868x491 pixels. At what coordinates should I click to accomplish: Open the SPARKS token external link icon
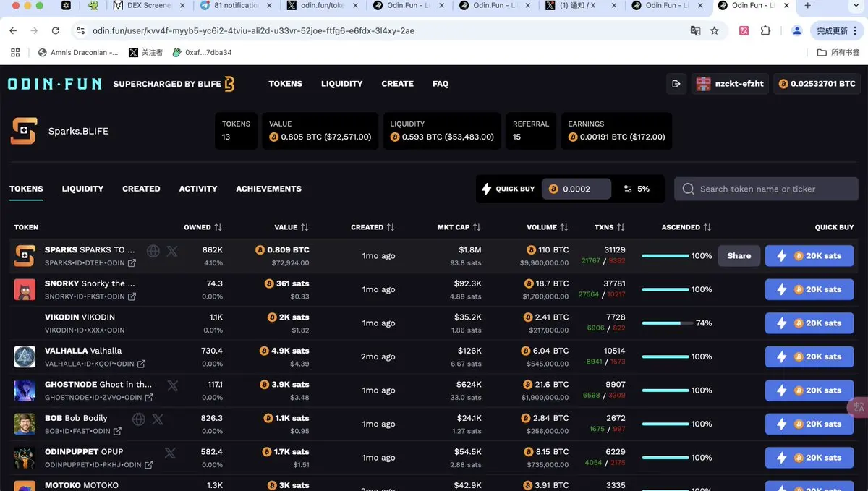coord(132,263)
